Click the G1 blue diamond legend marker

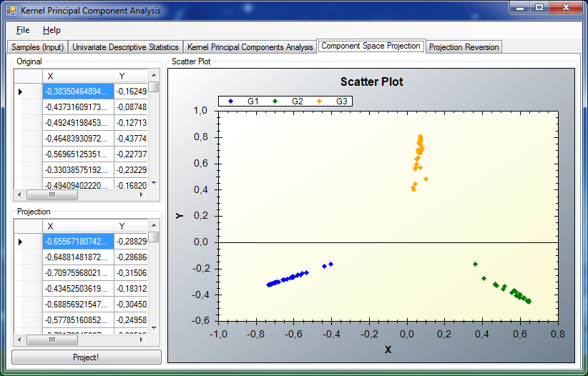click(230, 102)
